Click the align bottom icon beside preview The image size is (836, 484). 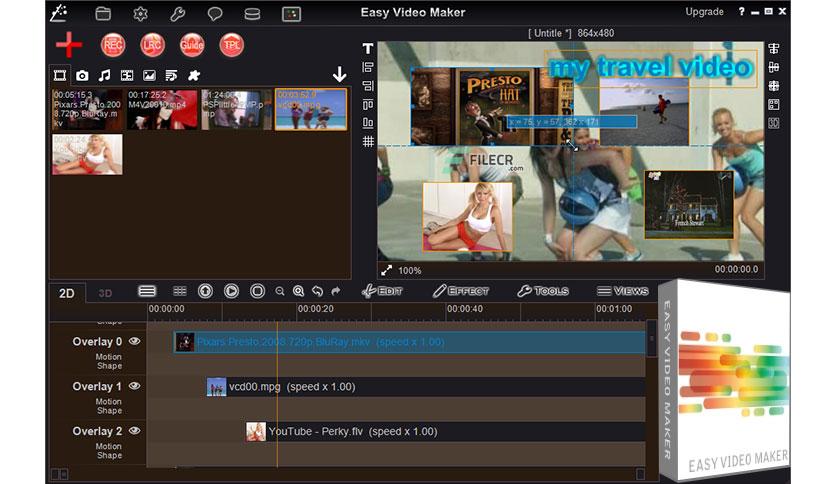(368, 123)
